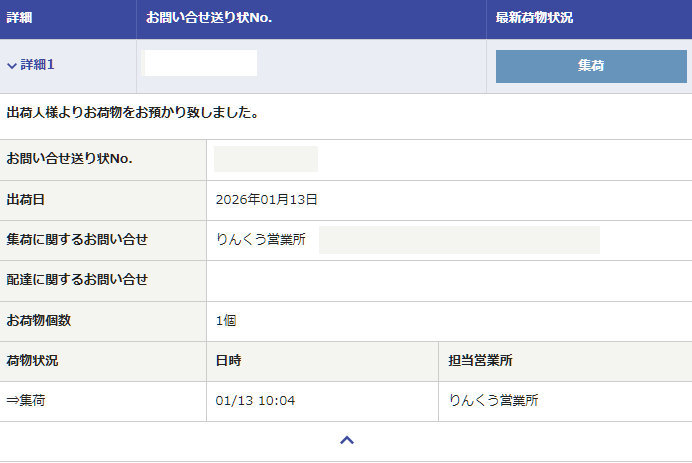Click the empty 配達に関するお問い合せ value cell
The image size is (692, 463).
pyautogui.click(x=448, y=280)
